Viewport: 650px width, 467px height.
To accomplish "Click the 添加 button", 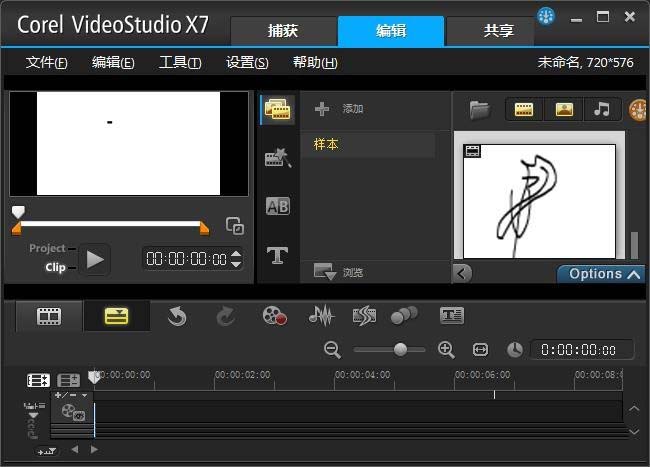I will pos(353,109).
